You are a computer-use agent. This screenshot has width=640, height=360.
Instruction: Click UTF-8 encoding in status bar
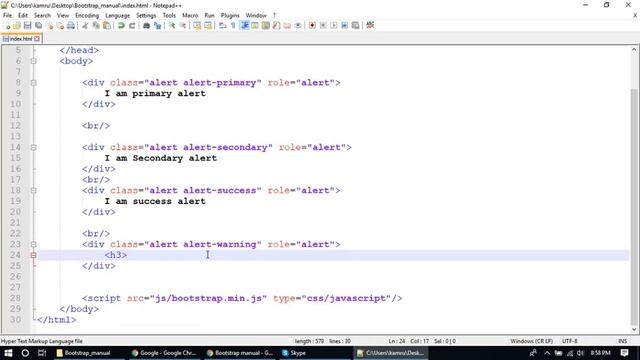pyautogui.click(x=569, y=341)
